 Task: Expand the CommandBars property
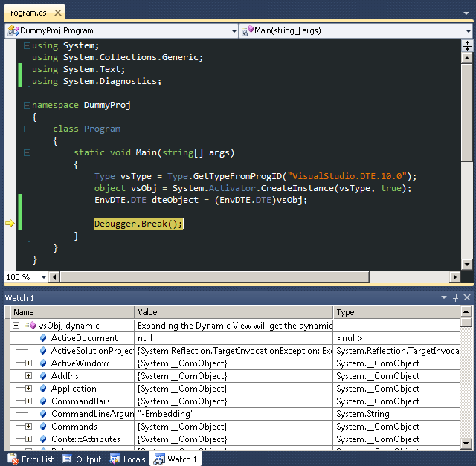point(28,401)
